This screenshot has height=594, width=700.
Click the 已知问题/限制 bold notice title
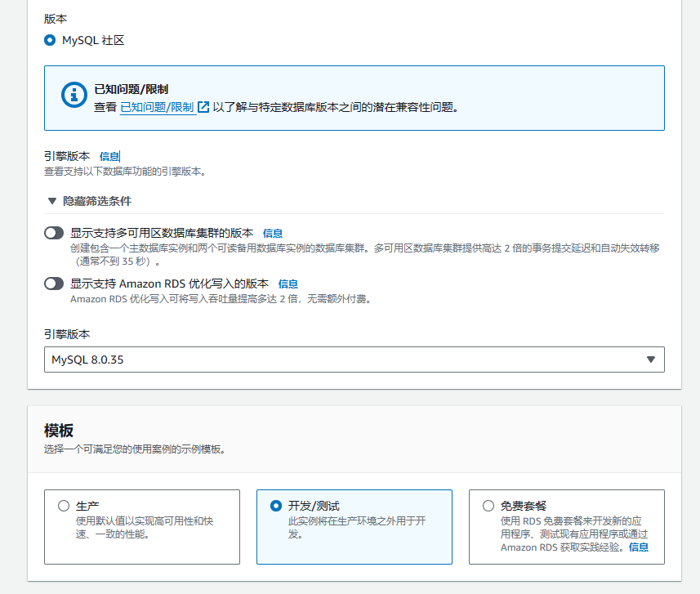point(132,89)
